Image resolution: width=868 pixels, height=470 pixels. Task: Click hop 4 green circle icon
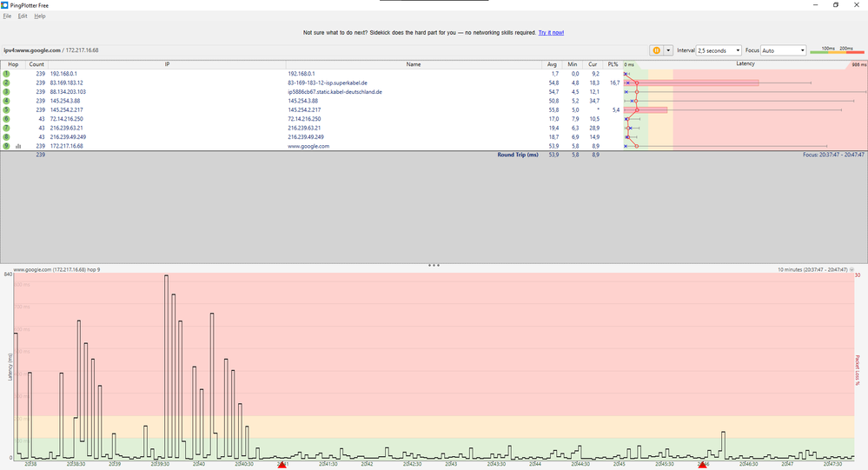[x=6, y=101]
